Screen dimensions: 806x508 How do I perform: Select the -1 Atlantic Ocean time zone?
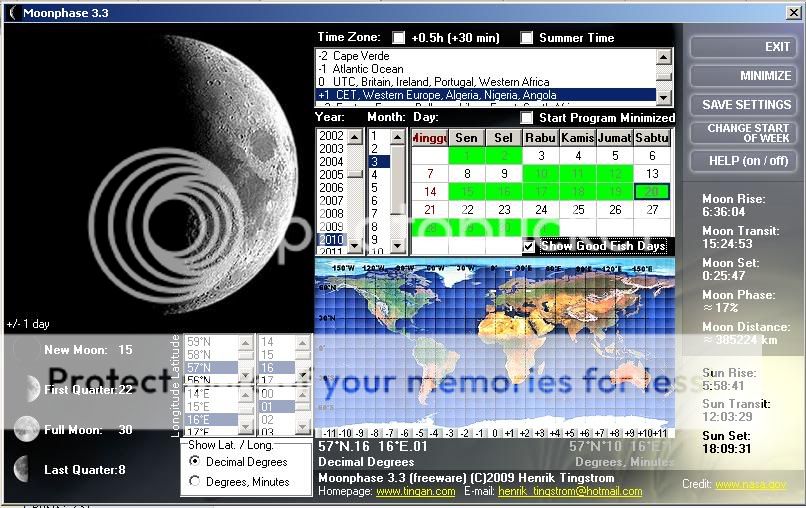[x=486, y=69]
